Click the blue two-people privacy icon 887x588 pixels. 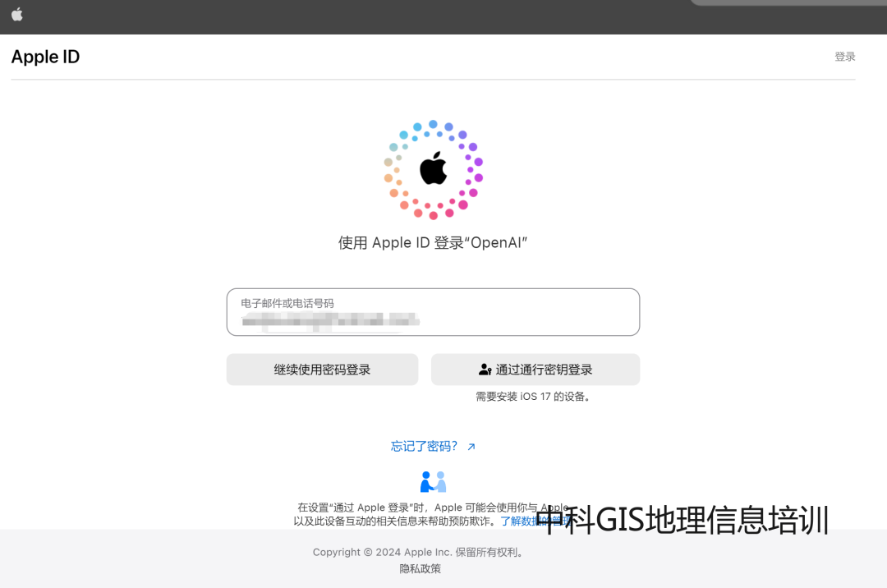(434, 482)
